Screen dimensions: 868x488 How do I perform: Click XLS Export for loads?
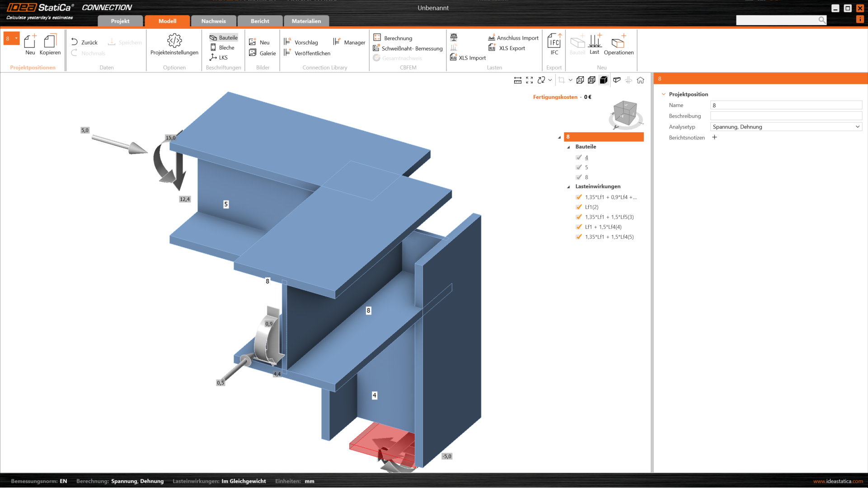click(507, 48)
